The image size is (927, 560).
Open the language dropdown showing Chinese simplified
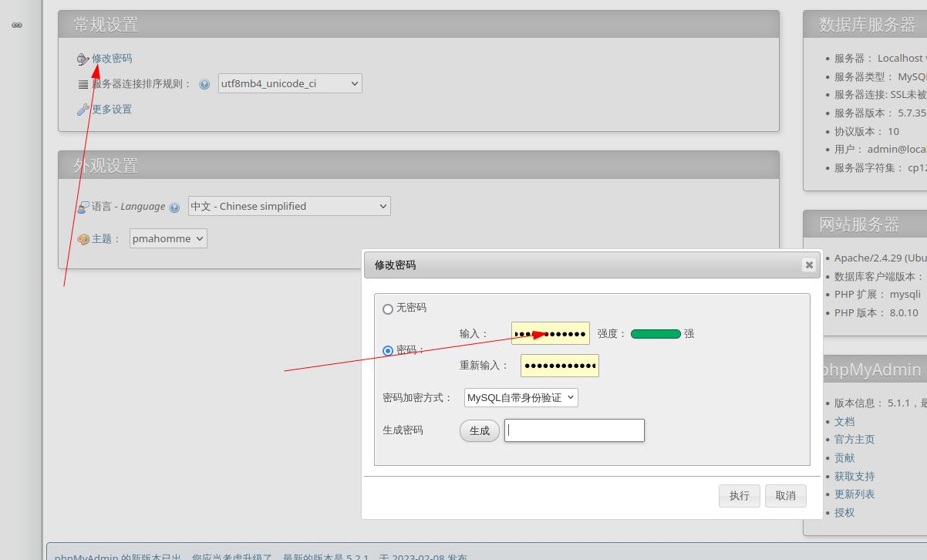tap(289, 206)
